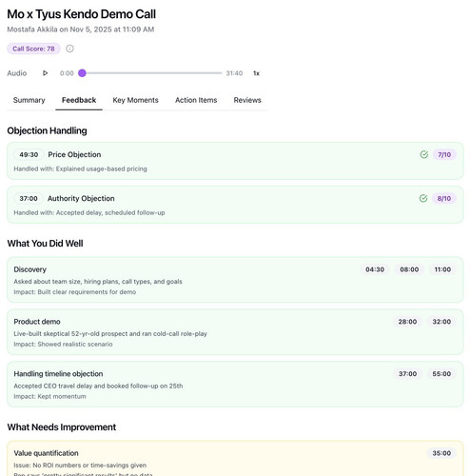Click the check icon on Authority Objection
The width and height of the screenshot is (471, 476).
(423, 198)
